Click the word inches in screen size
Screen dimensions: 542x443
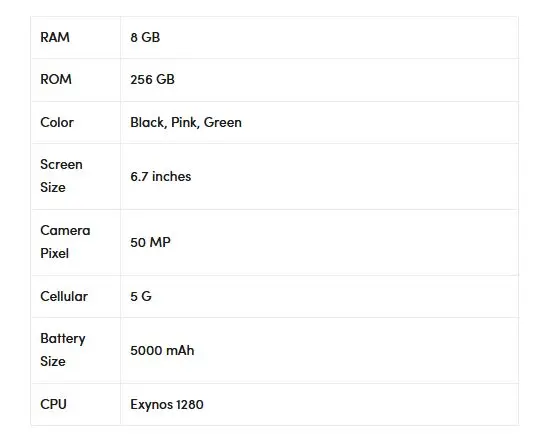[x=171, y=177]
